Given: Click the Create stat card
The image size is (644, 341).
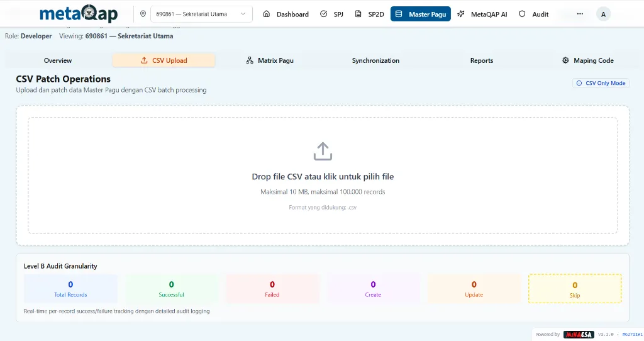Looking at the screenshot, I should click(x=373, y=289).
